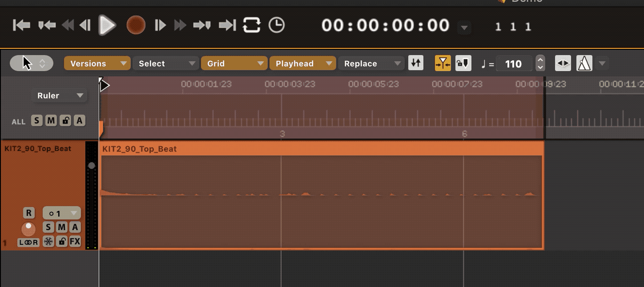Open the Replace mode dropdown
Screen dimensions: 644x287
(371, 64)
